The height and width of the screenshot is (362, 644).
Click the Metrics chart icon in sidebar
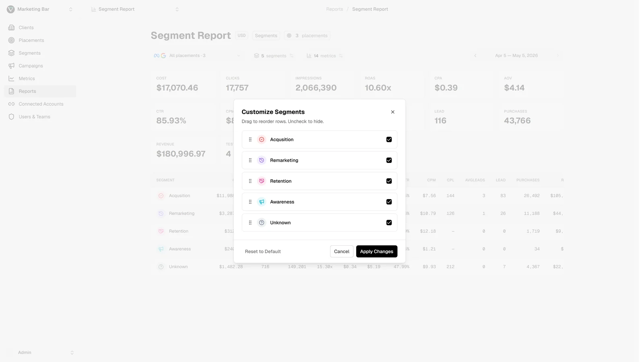11,78
